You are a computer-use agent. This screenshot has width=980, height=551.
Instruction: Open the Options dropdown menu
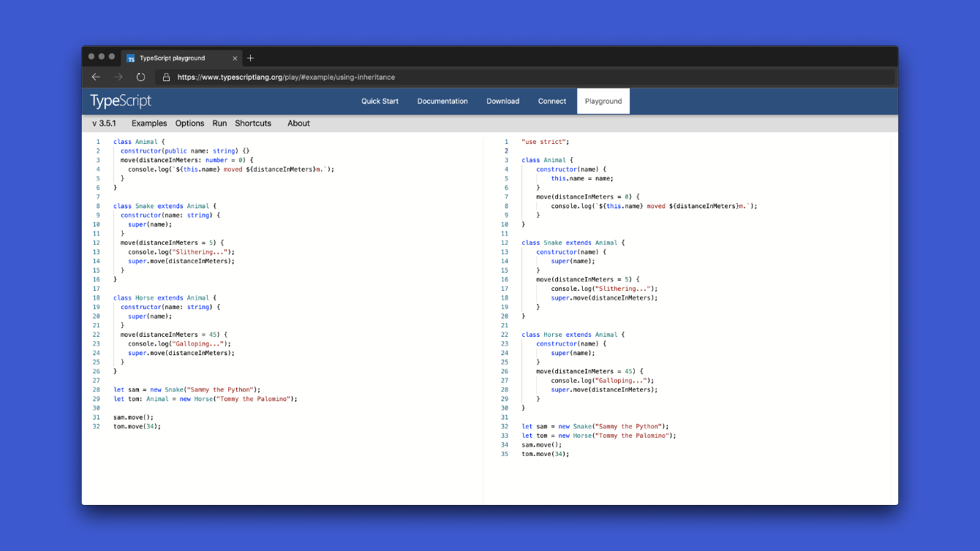point(189,123)
